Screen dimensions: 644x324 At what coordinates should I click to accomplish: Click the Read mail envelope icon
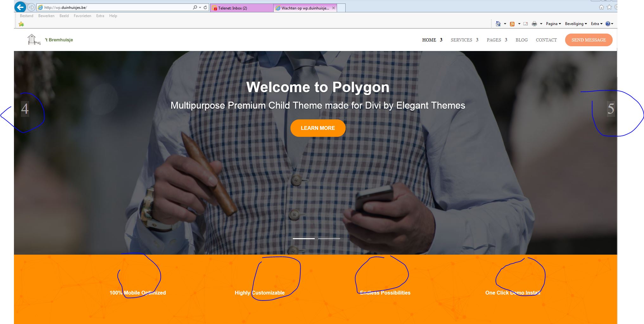(526, 24)
